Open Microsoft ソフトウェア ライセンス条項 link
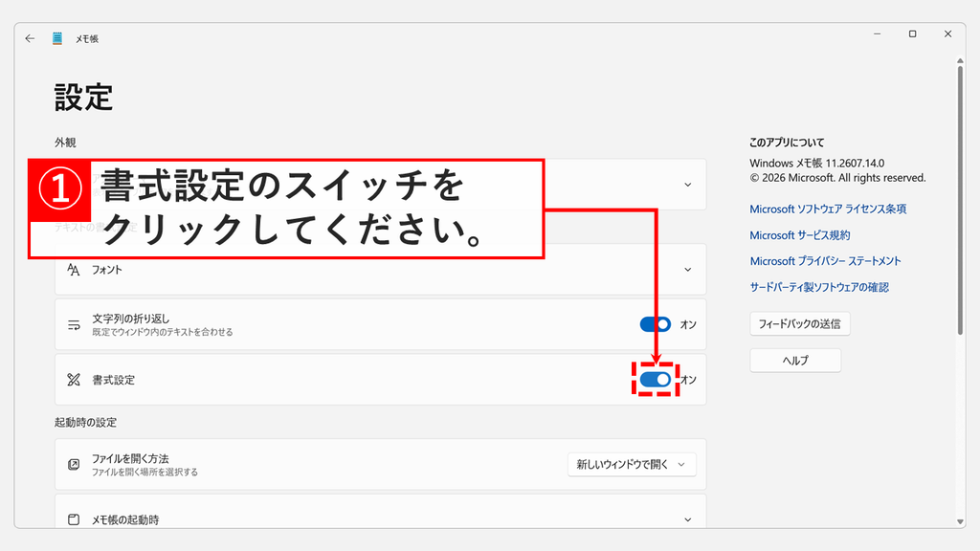This screenshot has width=980, height=551. (x=828, y=209)
